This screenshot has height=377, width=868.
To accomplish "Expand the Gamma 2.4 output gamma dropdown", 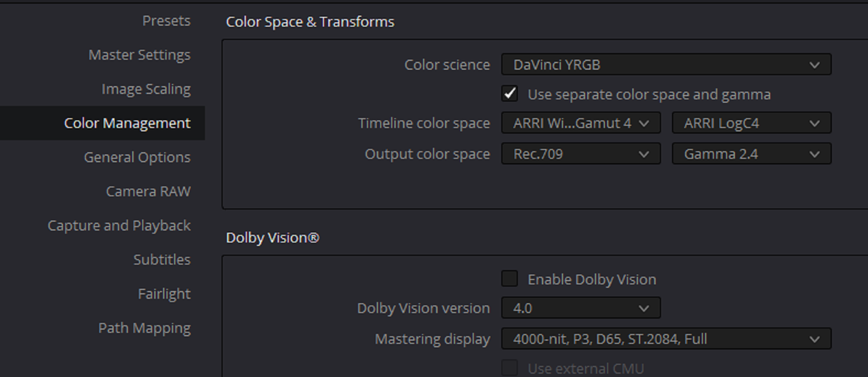I will (x=751, y=154).
